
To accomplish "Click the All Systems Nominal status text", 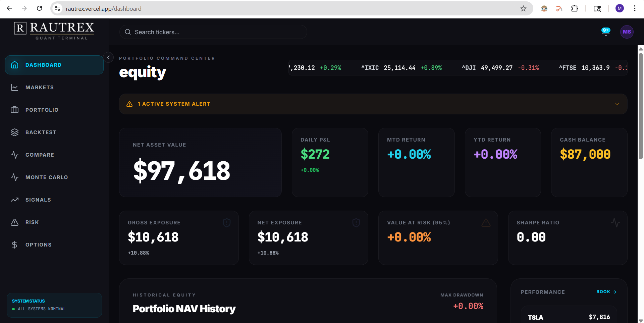I will (x=42, y=309).
